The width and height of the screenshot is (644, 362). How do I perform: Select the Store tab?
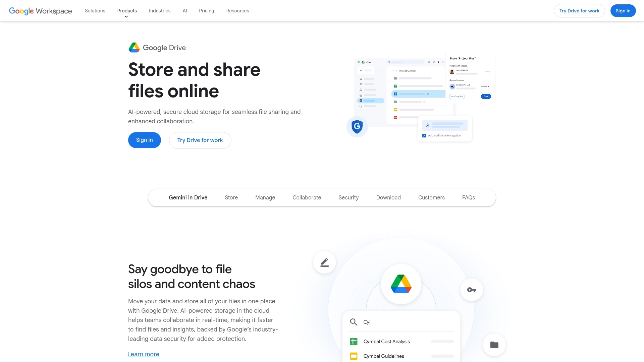231,198
